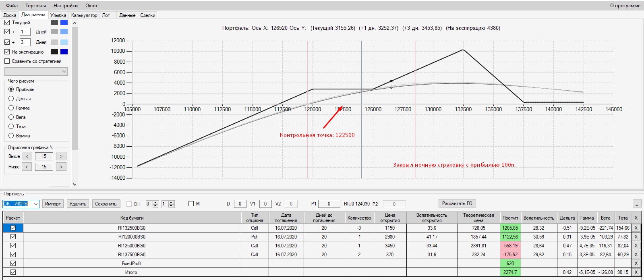Select Тета radio button
Image resolution: width=644 pixels, height=280 pixels.
pos(11,127)
